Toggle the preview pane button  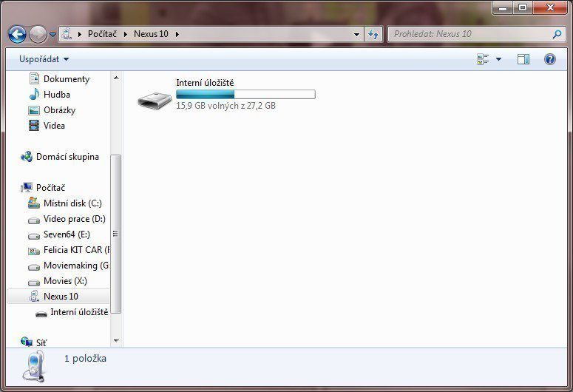pos(523,59)
